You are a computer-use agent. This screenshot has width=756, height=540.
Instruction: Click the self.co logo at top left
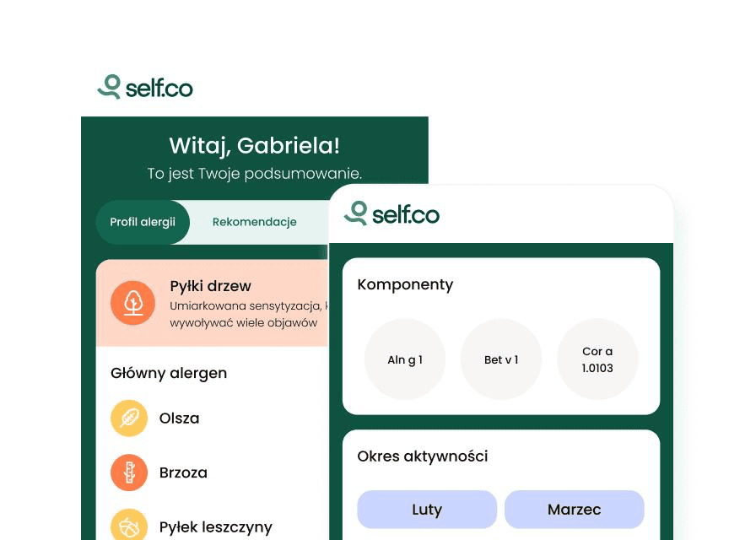pos(145,88)
